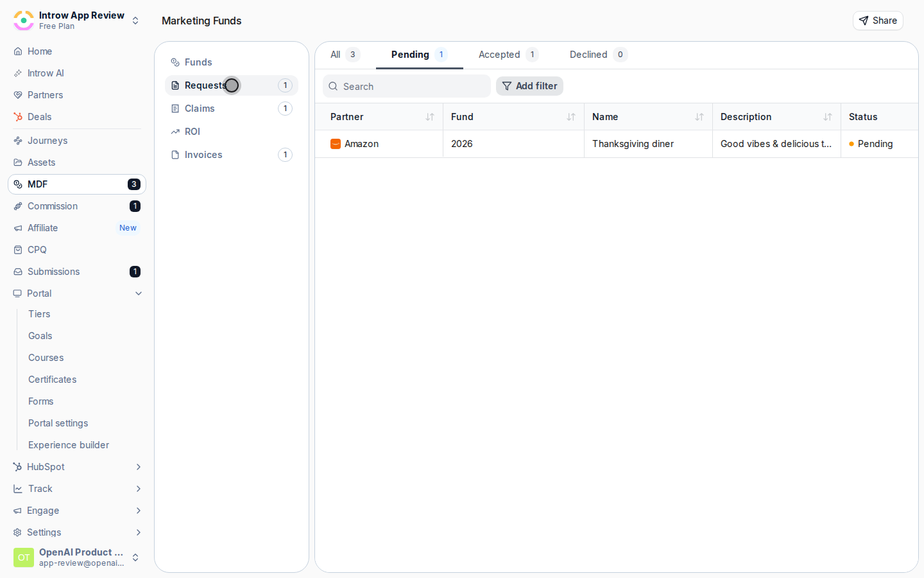The image size is (924, 578).
Task: Click the Affiliate New badge
Action: click(128, 228)
